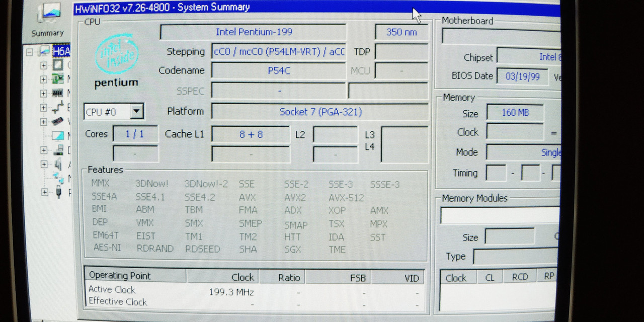Select the computer root node icon in tree
This screenshot has height=322, width=644.
click(x=45, y=51)
